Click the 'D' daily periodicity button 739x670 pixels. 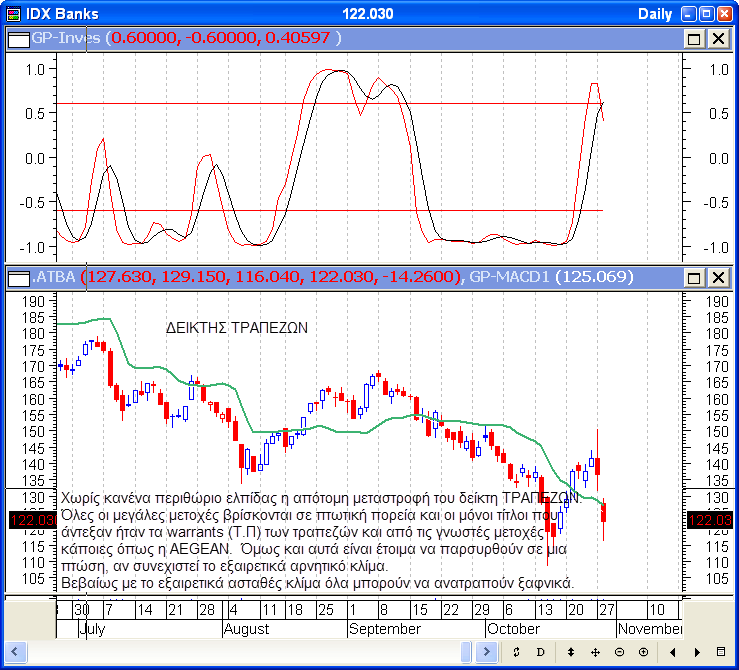541,652
